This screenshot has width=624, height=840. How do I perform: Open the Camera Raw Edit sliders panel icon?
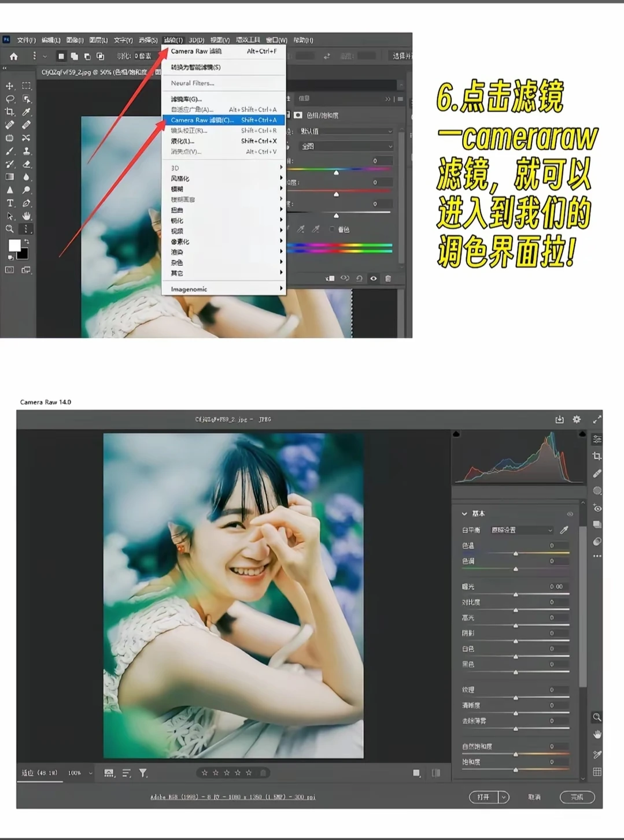pos(597,440)
